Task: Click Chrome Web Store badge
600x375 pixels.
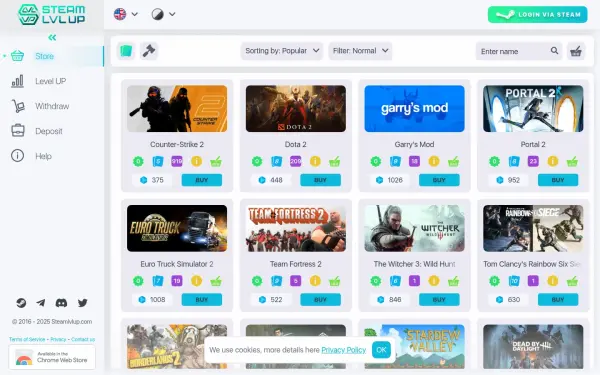Action: 52,357
